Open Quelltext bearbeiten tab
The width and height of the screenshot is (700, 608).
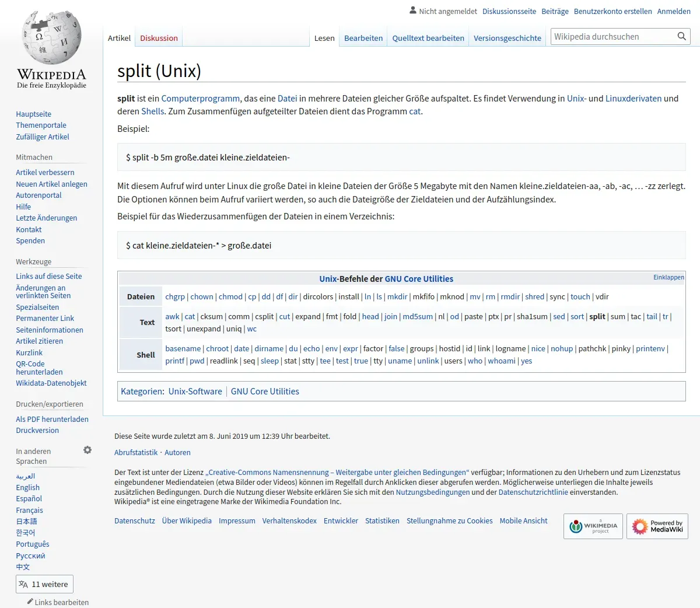tap(428, 38)
